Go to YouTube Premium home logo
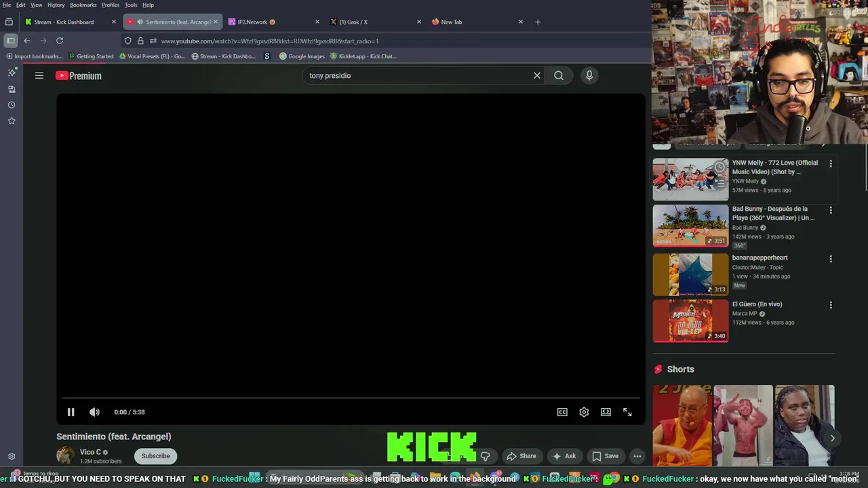This screenshot has height=488, width=868. [79, 76]
